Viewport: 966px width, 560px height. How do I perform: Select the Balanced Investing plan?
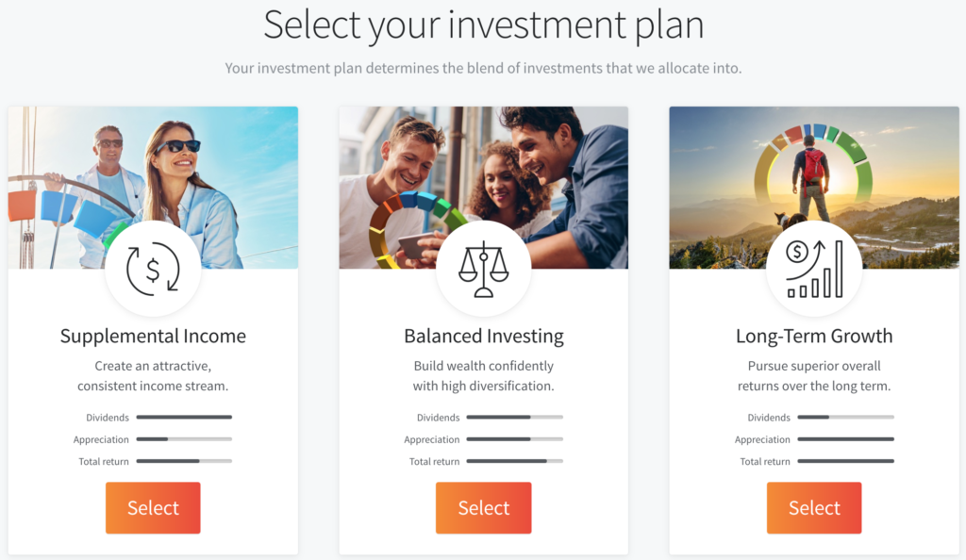click(483, 508)
